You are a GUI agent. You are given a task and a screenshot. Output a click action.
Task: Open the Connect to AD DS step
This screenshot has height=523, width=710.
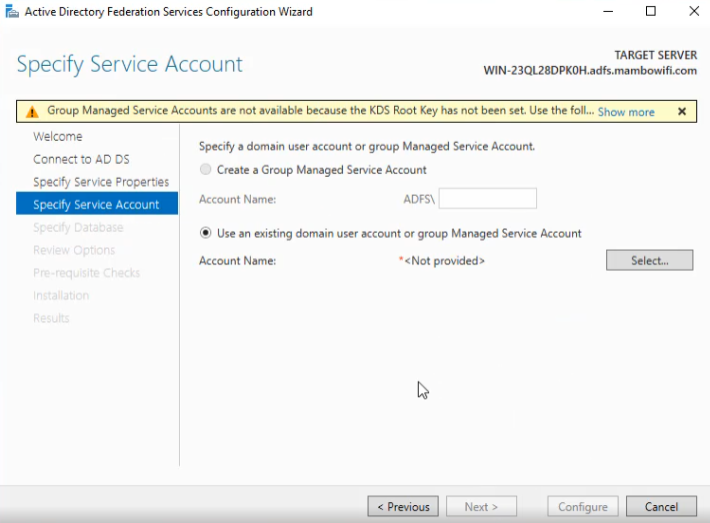pos(81,159)
